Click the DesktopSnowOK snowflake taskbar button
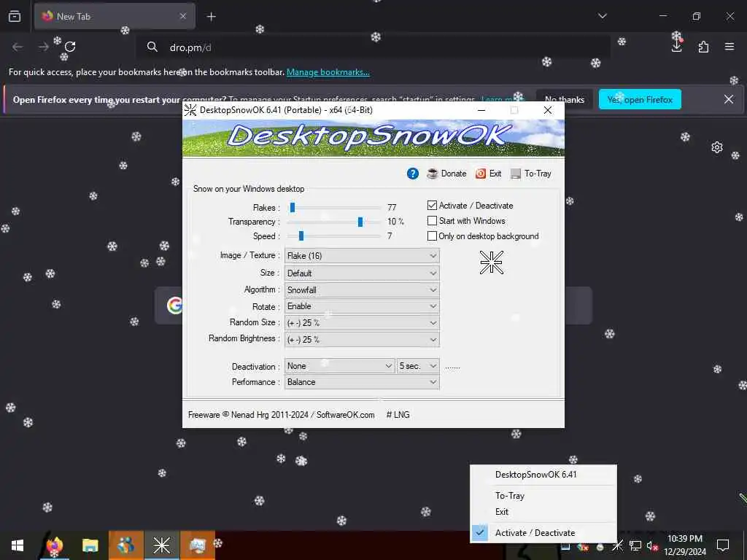Screen dimensions: 747x560 pyautogui.click(x=161, y=545)
